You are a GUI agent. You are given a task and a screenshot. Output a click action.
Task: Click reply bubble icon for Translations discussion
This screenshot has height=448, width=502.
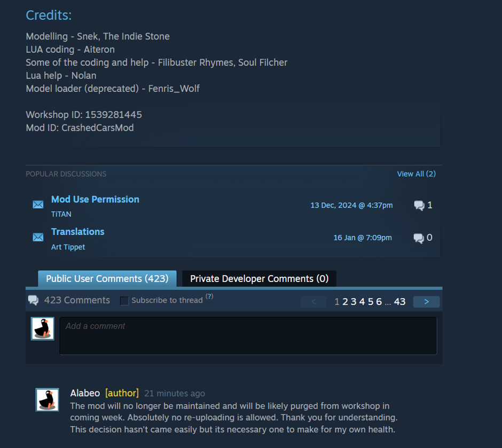[x=419, y=238]
